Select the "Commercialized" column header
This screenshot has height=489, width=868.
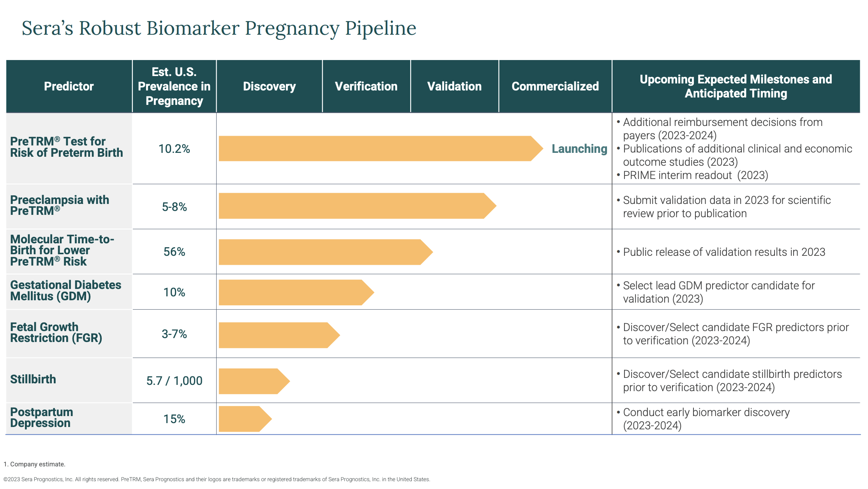click(x=555, y=86)
